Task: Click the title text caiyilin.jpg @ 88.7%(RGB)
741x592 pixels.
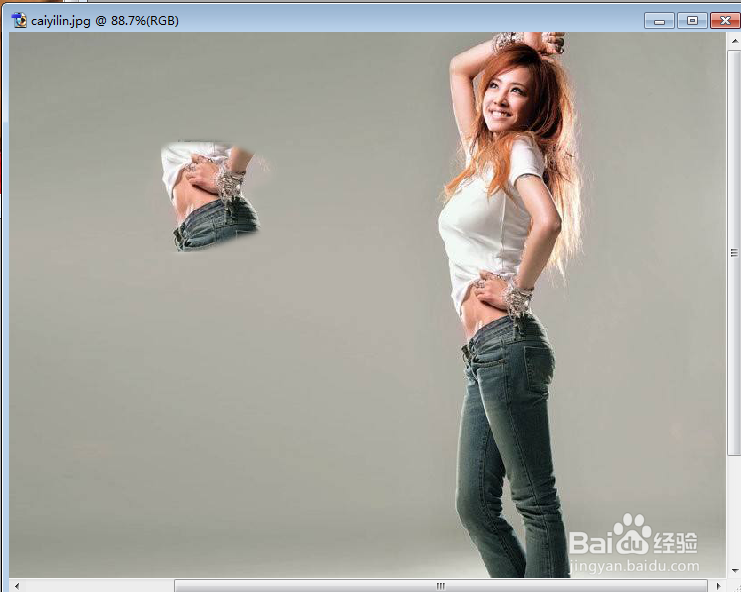Action: pyautogui.click(x=105, y=21)
